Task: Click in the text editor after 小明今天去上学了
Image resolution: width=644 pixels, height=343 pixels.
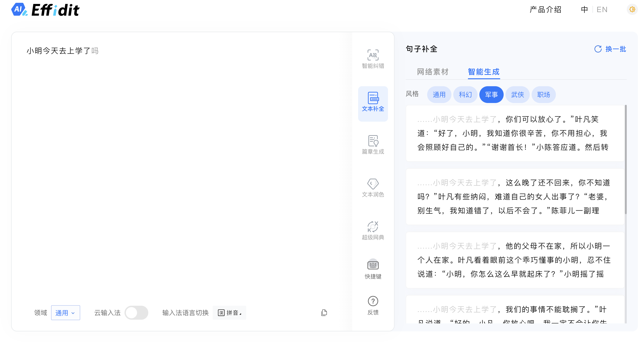Action: [91, 51]
